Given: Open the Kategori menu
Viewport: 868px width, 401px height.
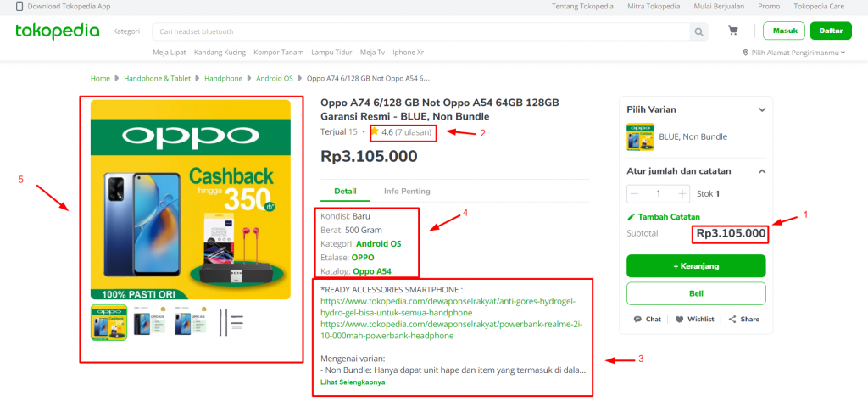Looking at the screenshot, I should pyautogui.click(x=126, y=31).
